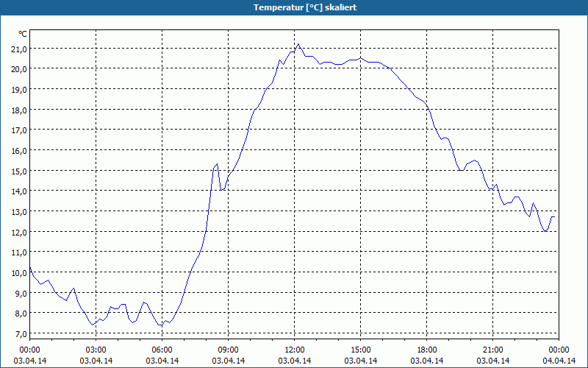Click the 06:00 time label on the x-axis

pyautogui.click(x=162, y=350)
